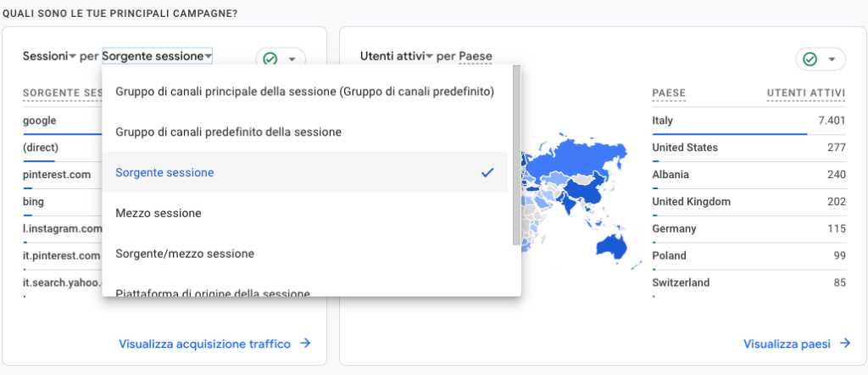Click the SORGENTE SESSIONE column header
The height and width of the screenshot is (375, 868).
tap(62, 93)
